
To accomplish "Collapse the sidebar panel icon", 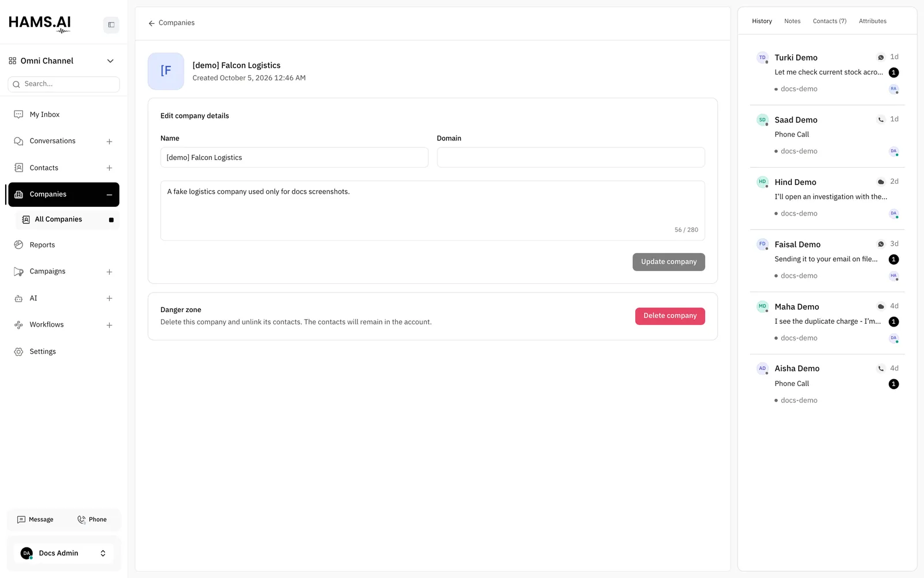I will tap(111, 25).
